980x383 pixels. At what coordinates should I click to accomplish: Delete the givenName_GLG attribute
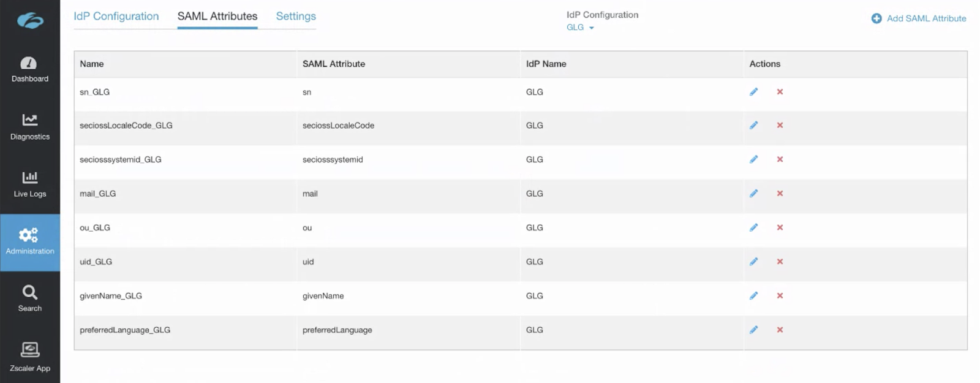[x=780, y=296]
